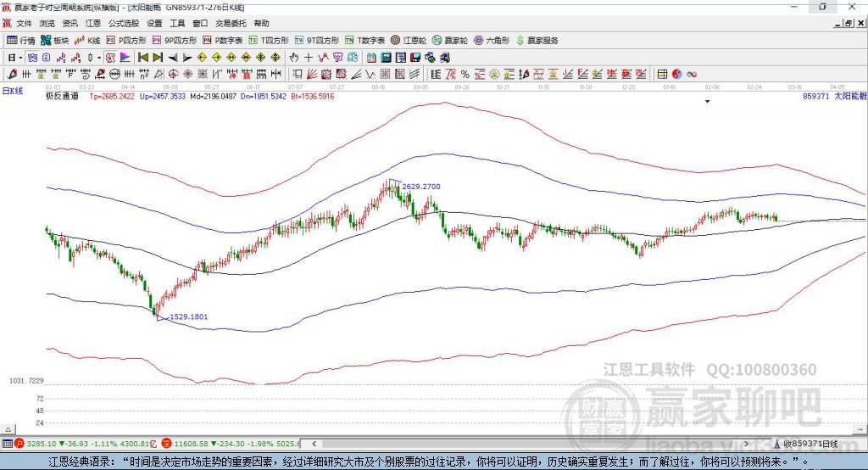Open the 帮助 menu
Viewport: 868px width, 470px height.
tap(261, 23)
